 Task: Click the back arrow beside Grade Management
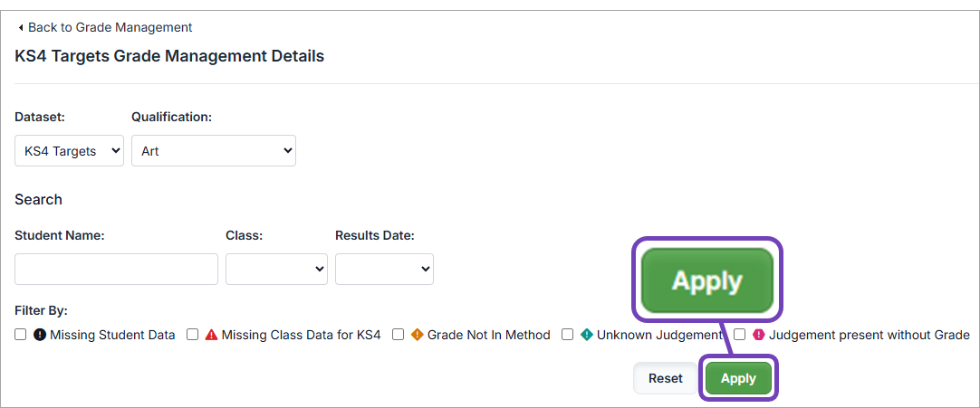[x=21, y=28]
